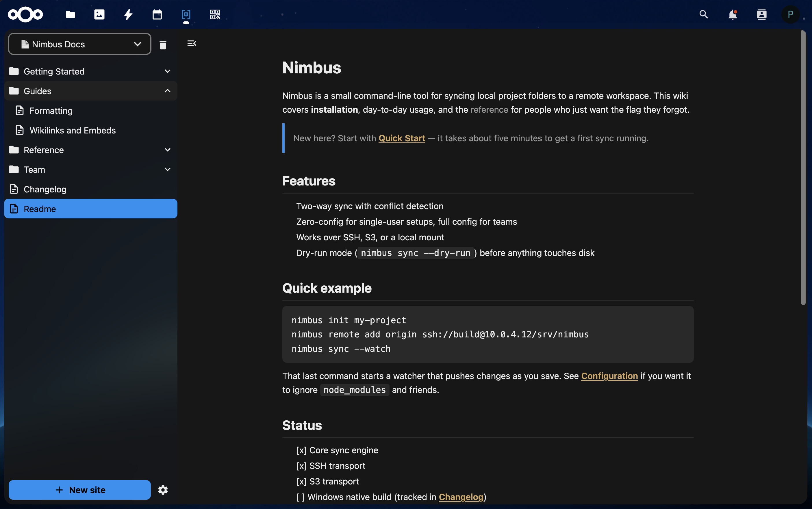Open the QR code app icon
812x509 pixels.
click(x=215, y=14)
